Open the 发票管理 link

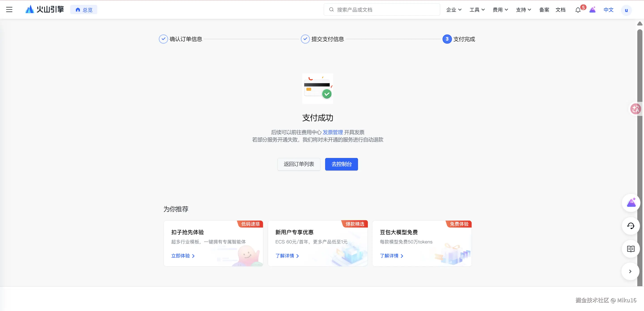coord(333,132)
